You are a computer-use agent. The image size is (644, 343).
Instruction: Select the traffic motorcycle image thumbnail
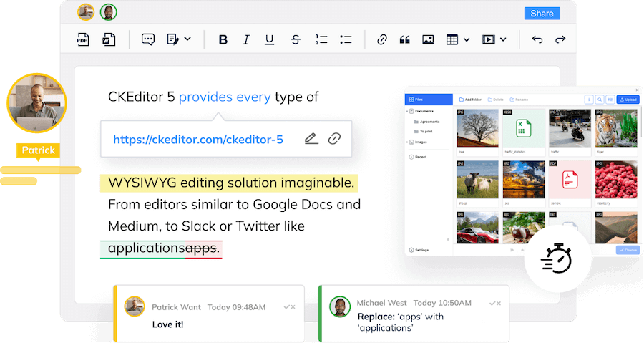click(x=570, y=128)
